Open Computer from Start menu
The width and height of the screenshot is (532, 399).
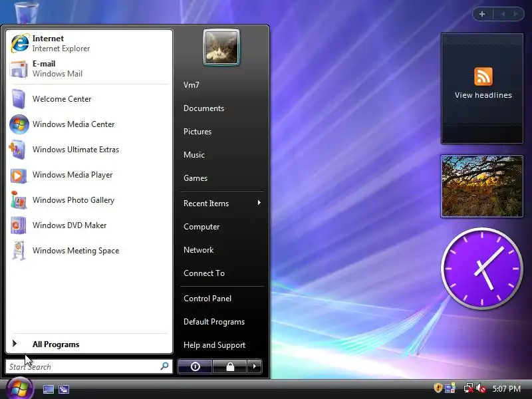pyautogui.click(x=201, y=227)
